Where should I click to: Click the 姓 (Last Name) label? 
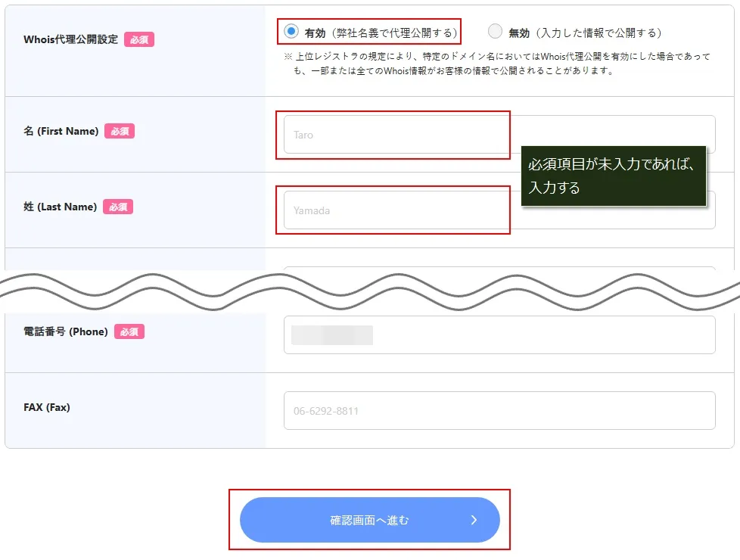point(60,207)
